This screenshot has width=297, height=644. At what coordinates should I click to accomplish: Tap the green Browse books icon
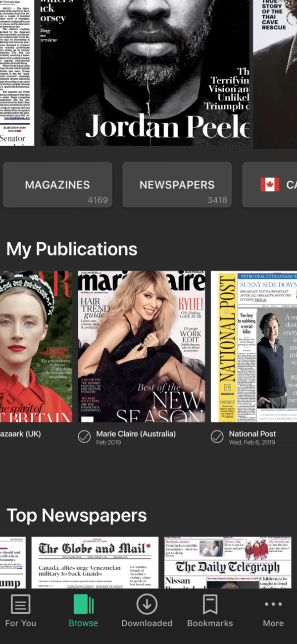coord(83,604)
